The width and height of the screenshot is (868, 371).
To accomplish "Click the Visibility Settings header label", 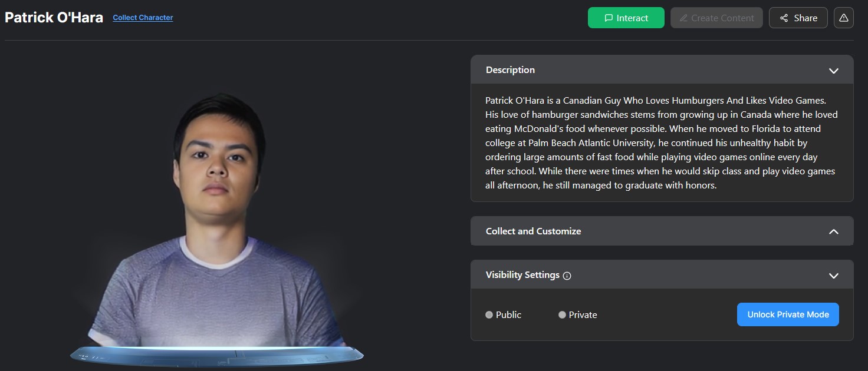I will [522, 274].
